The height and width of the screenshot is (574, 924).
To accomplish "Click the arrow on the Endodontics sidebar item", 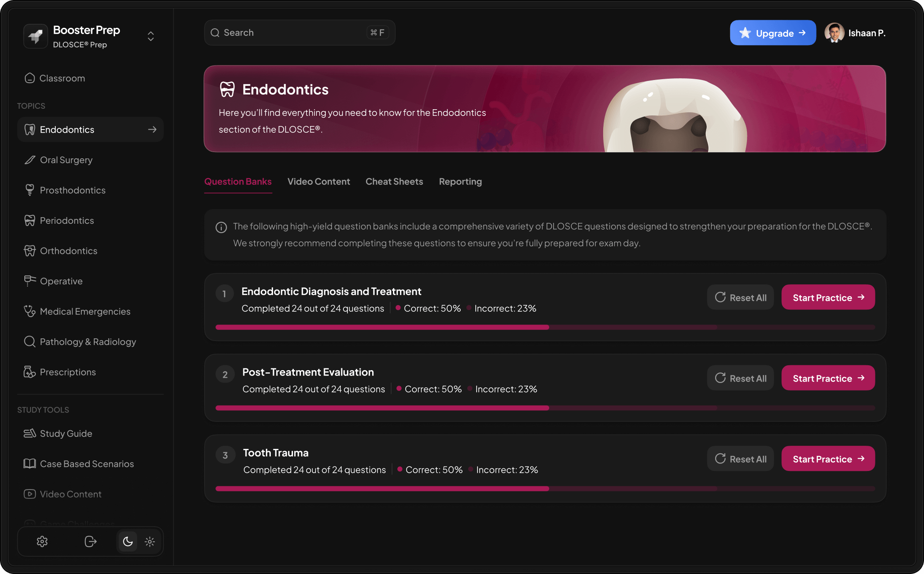I will pos(152,130).
